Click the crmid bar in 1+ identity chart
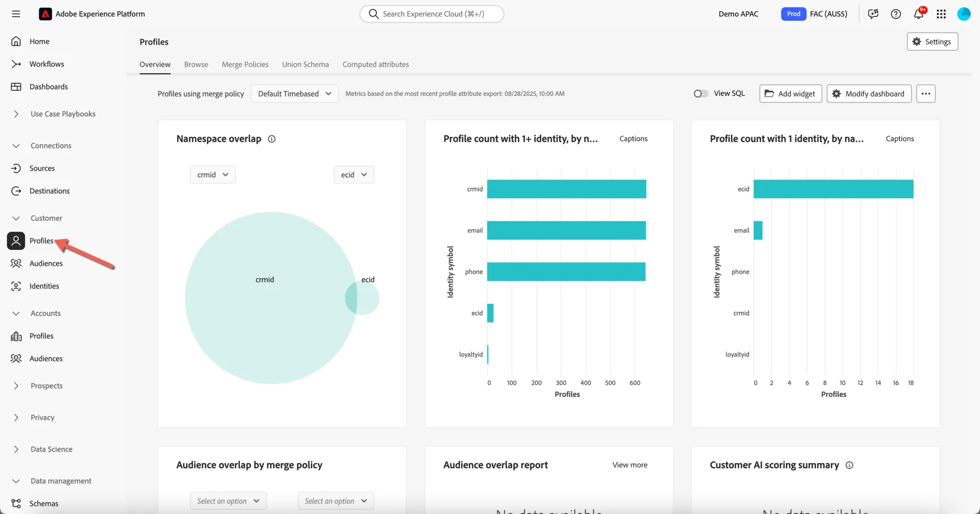 (567, 189)
